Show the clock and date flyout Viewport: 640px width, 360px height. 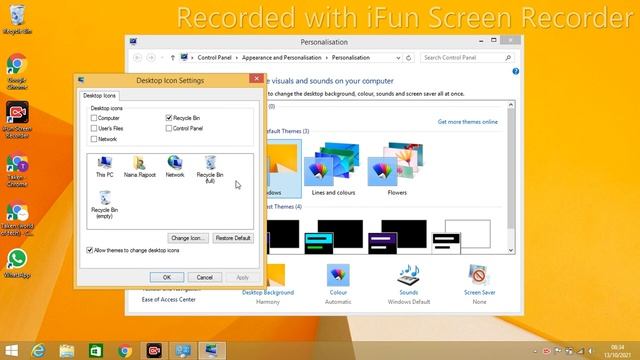[618, 351]
